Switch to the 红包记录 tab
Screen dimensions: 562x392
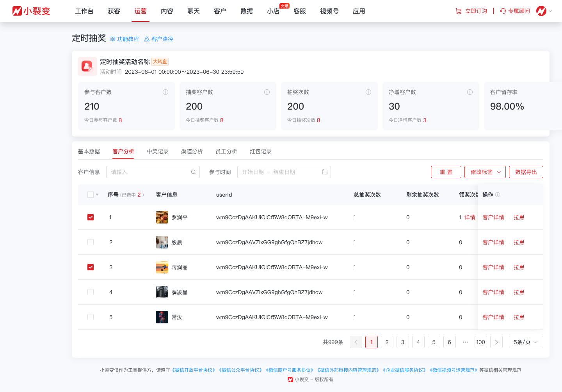[x=261, y=151]
